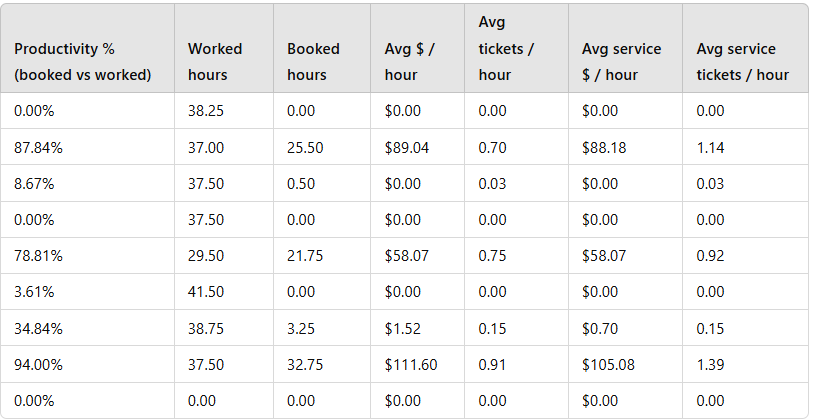Click the Avg tickets / hour header
Image resolution: width=813 pixels, height=420 pixels.
pyautogui.click(x=516, y=48)
